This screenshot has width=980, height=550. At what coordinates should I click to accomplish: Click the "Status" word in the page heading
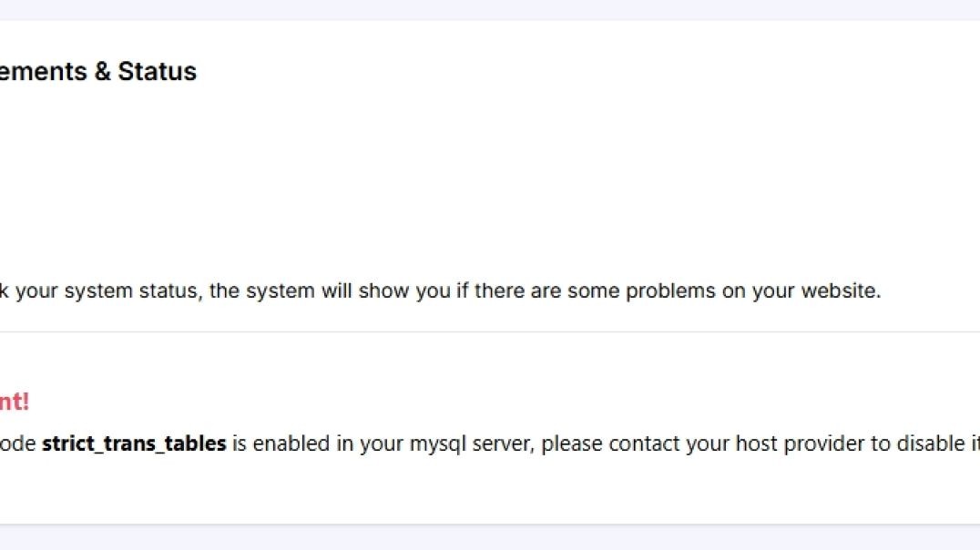coord(157,72)
